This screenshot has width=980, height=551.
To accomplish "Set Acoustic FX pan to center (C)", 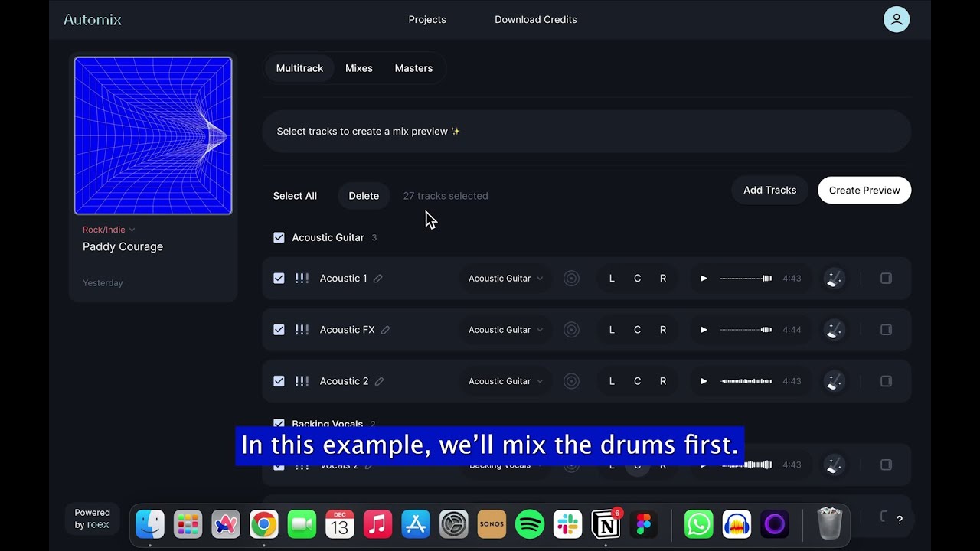I will (637, 330).
